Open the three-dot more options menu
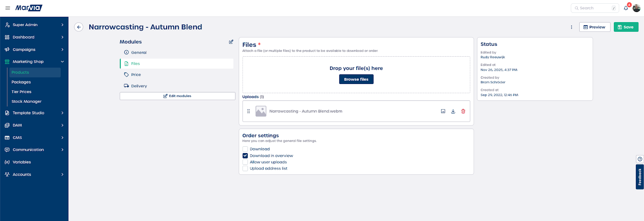644x221 pixels. [572, 27]
